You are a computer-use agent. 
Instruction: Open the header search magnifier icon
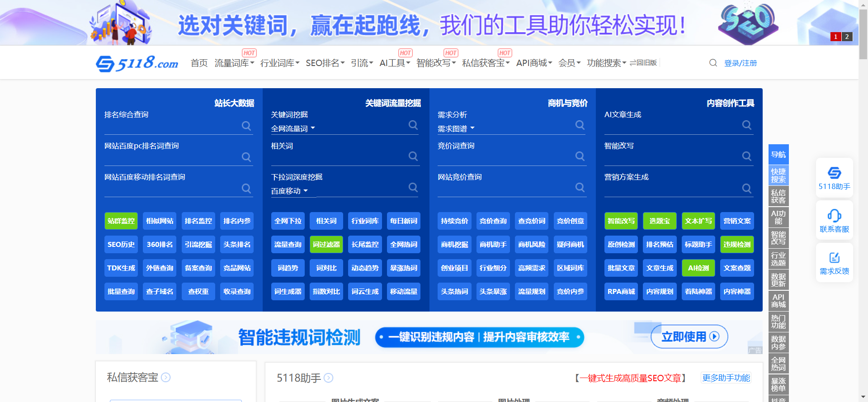[713, 63]
